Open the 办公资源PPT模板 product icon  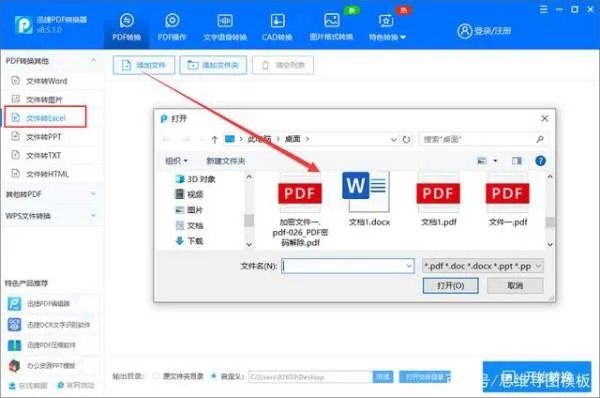tap(15, 365)
